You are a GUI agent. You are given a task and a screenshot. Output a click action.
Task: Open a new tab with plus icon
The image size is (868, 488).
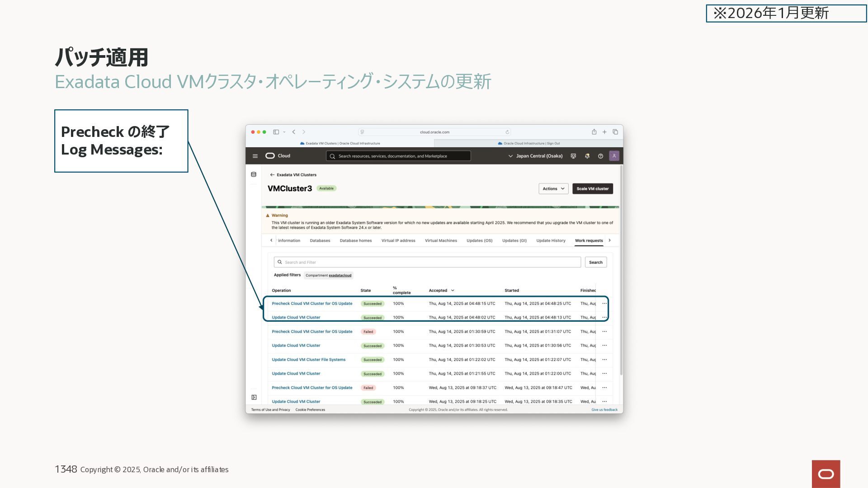tap(604, 132)
